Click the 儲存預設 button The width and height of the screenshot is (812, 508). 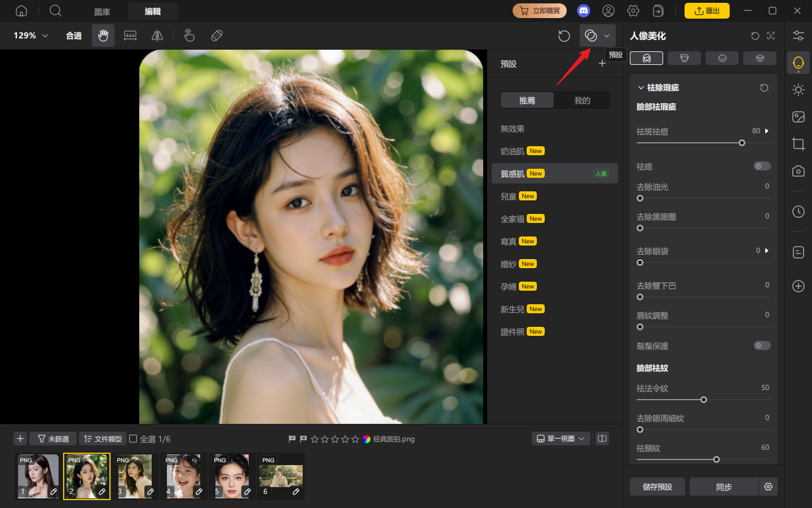coord(657,487)
